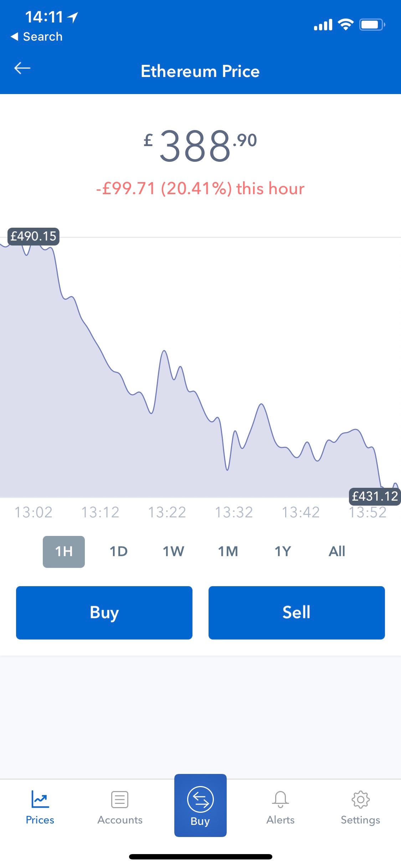Select the 1W time range
The image size is (401, 868).
click(173, 552)
